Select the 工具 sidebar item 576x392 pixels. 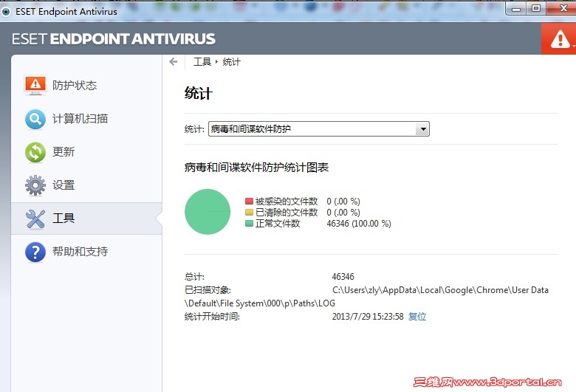(x=86, y=219)
